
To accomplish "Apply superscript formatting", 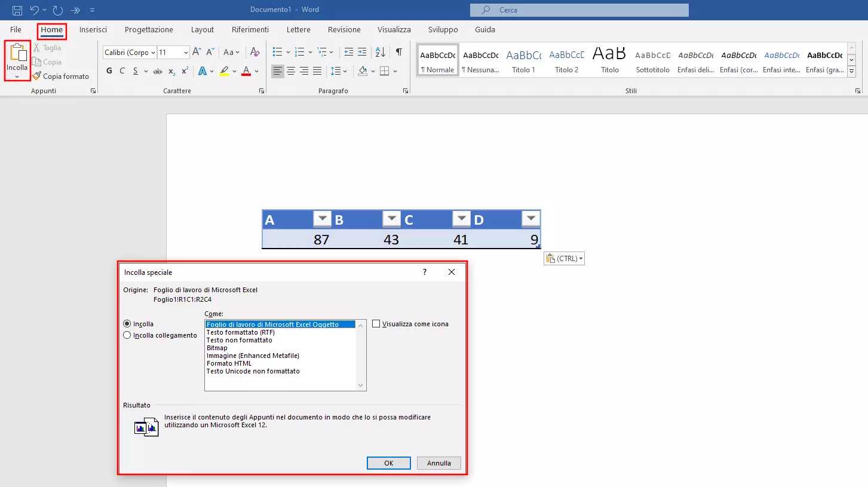I will [185, 71].
